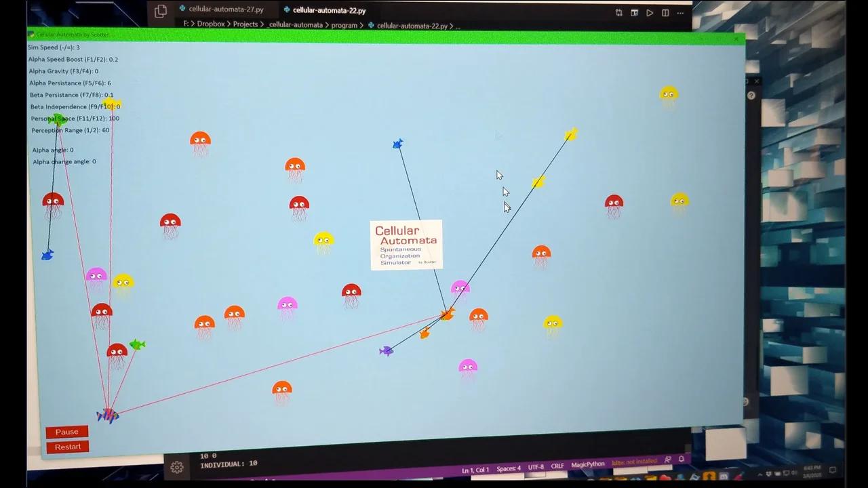The image size is (868, 488).
Task: Open the Projects breadcrumb segment
Action: 245,25
